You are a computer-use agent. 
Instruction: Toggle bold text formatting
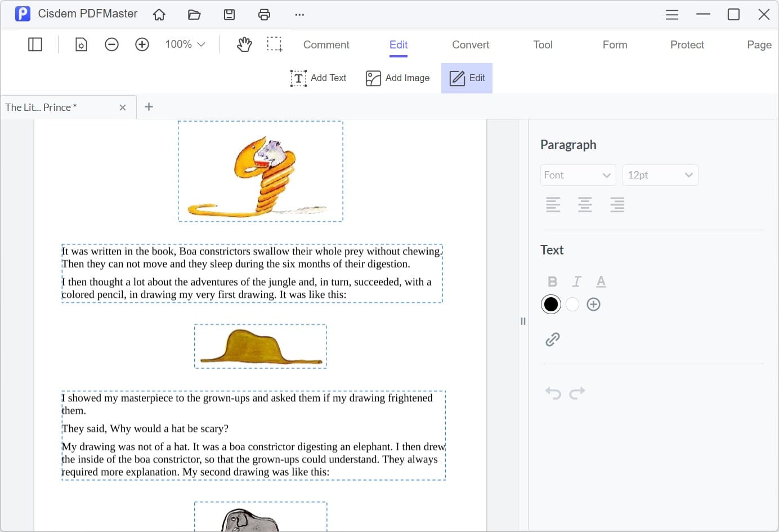(552, 281)
